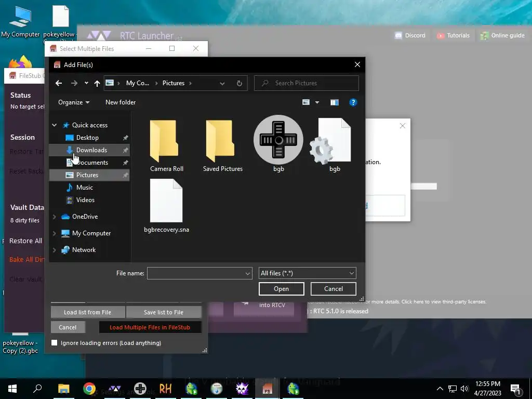Collapse the Quick access tree node
The image size is (532, 399).
(54, 125)
